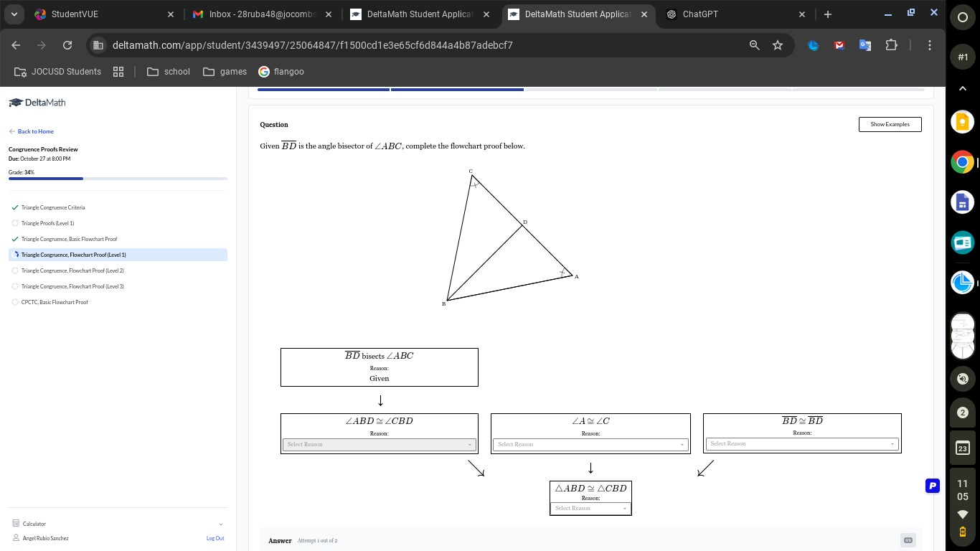
Task: Open the zoom magnifier icon in address bar
Action: tap(754, 45)
